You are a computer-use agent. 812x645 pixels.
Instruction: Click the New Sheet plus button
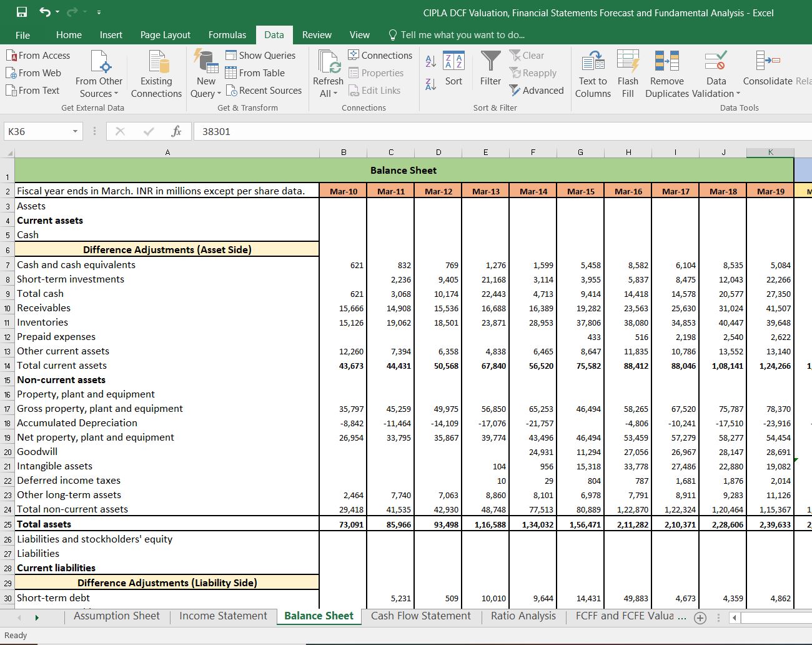point(700,618)
